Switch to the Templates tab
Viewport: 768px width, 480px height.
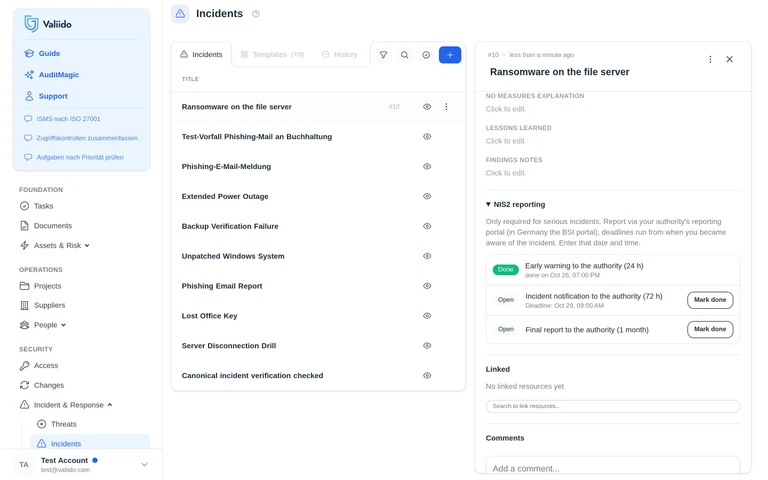point(272,54)
